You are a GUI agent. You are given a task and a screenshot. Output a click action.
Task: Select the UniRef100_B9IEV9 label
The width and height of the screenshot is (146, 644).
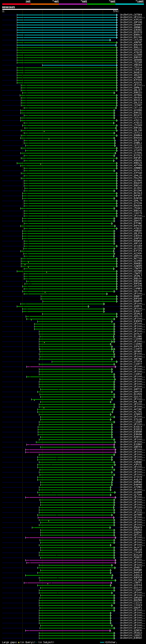[131, 32]
